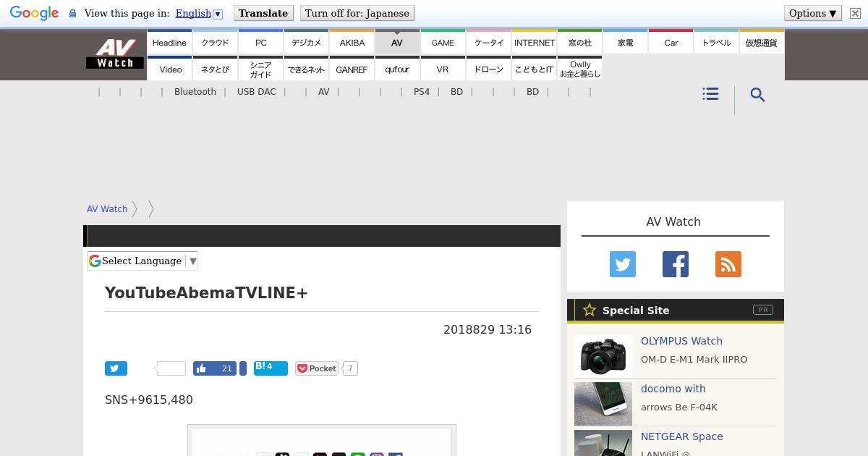This screenshot has height=456, width=868.
Task: Click the article image preview
Action: tap(322, 440)
